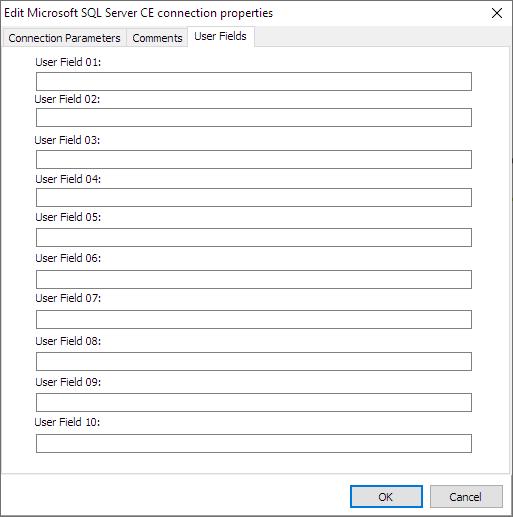
Task: Place cursor in User Field 07 input
Action: click(254, 319)
